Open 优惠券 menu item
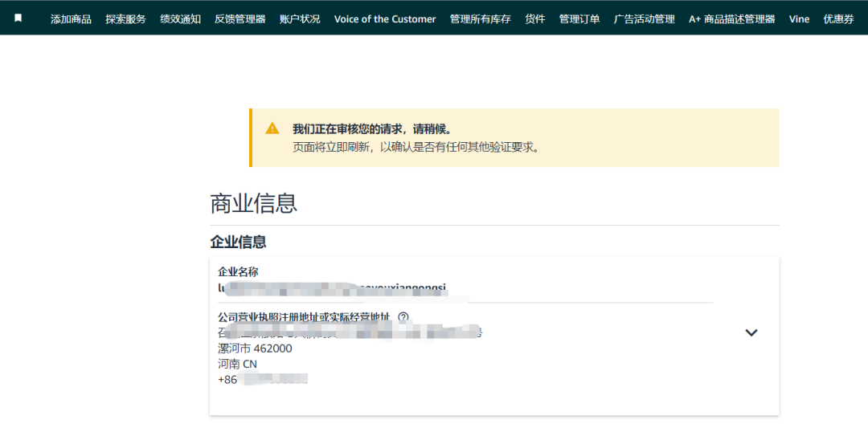This screenshot has height=432, width=868. click(838, 19)
